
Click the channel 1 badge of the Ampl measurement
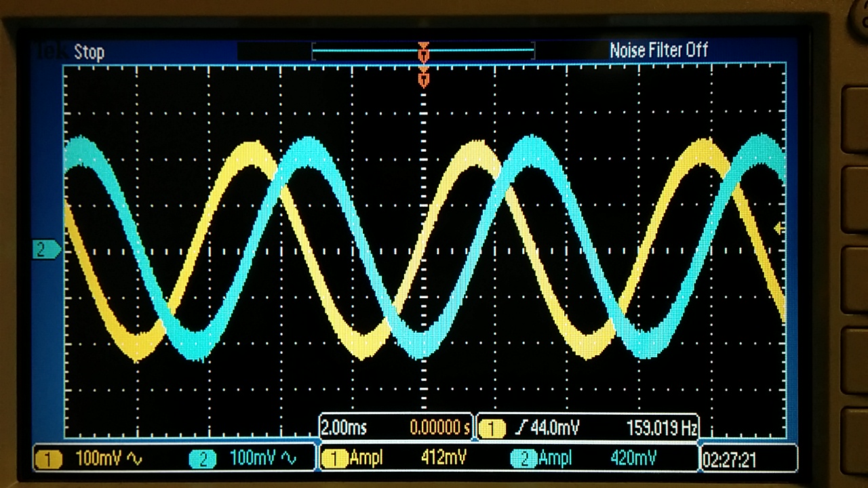tap(334, 459)
